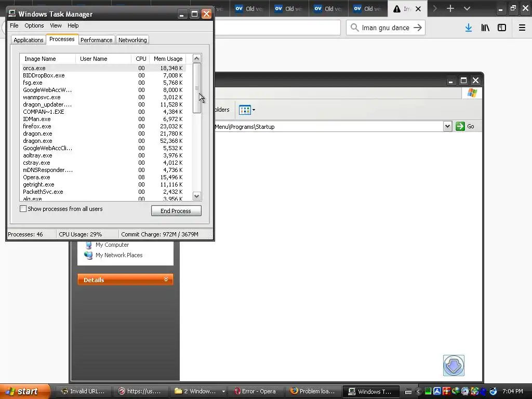Select the Opera.exe process row
This screenshot has width=532, height=399.
pos(103,177)
